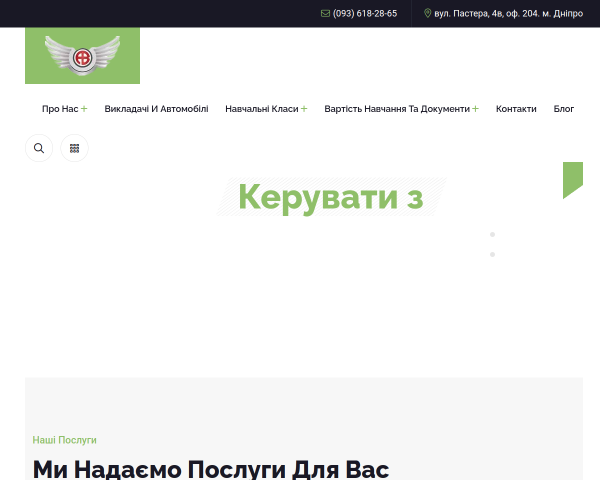Click the envelope icon beside phone number
Viewport: 600px width, 480px height.
point(325,14)
